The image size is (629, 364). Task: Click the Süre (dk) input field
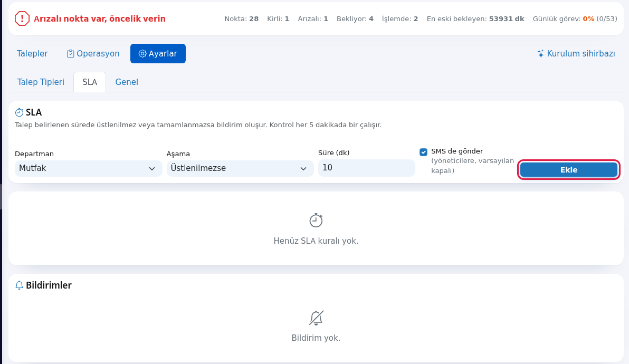[x=367, y=168]
